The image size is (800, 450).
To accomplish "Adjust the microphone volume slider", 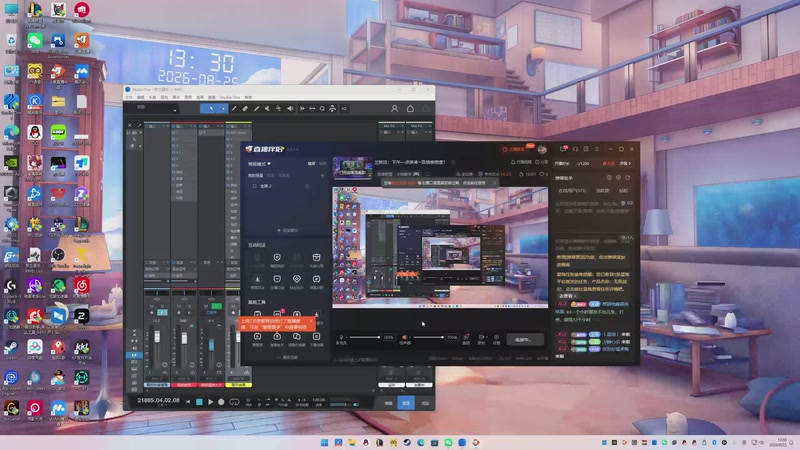I will (x=365, y=337).
